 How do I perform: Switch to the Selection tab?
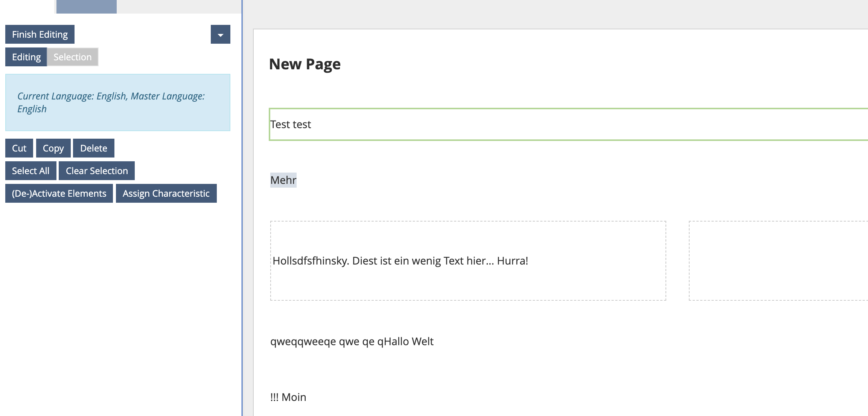pyautogui.click(x=72, y=57)
